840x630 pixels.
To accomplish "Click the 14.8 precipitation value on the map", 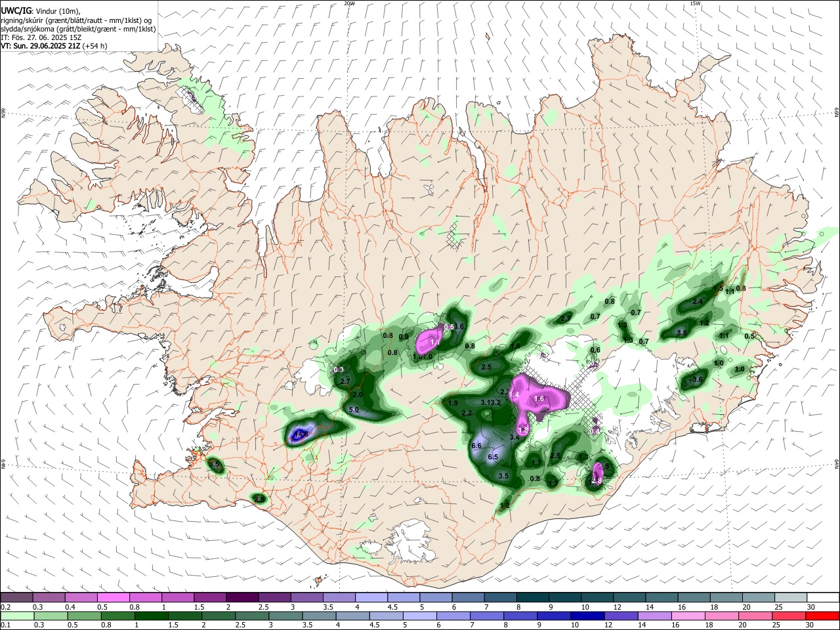I will tap(301, 434).
